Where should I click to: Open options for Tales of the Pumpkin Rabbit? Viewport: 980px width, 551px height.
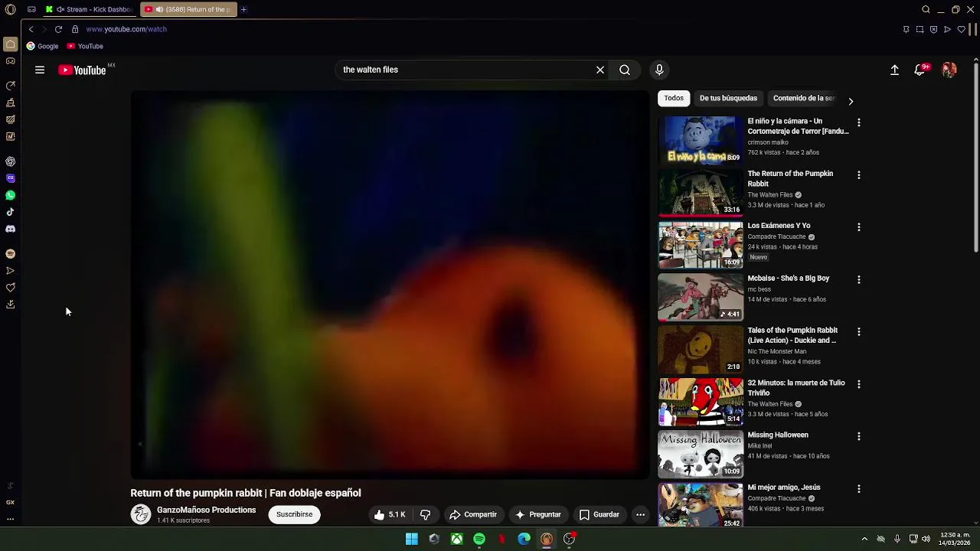coord(859,331)
